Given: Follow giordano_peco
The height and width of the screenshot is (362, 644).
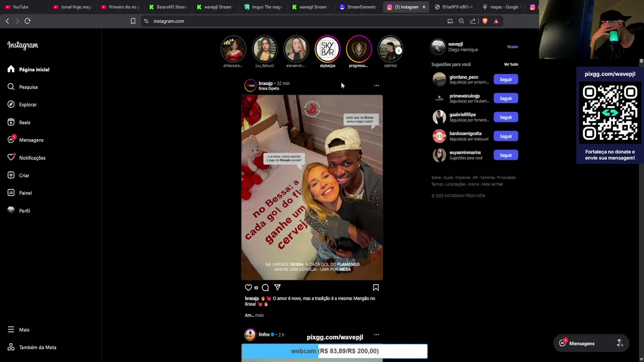Looking at the screenshot, I should pos(506,79).
